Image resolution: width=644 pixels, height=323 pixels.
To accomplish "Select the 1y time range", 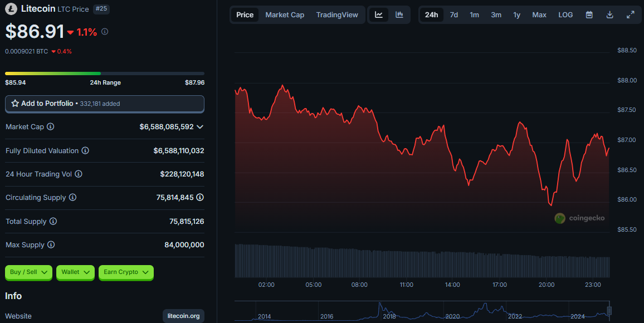I will pos(516,15).
